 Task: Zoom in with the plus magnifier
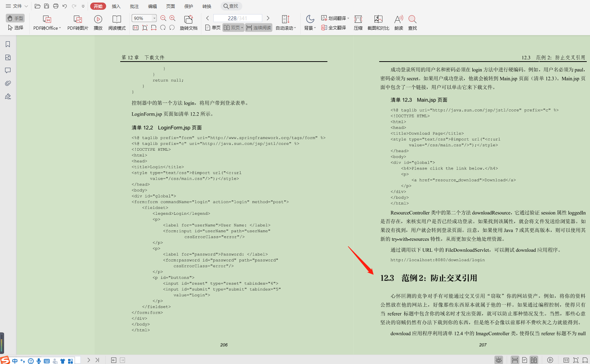[172, 18]
